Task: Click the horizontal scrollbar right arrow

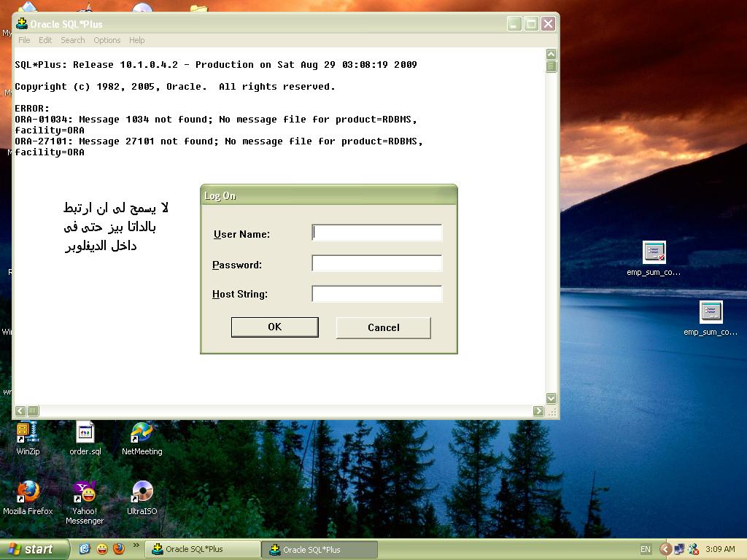Action: point(538,411)
